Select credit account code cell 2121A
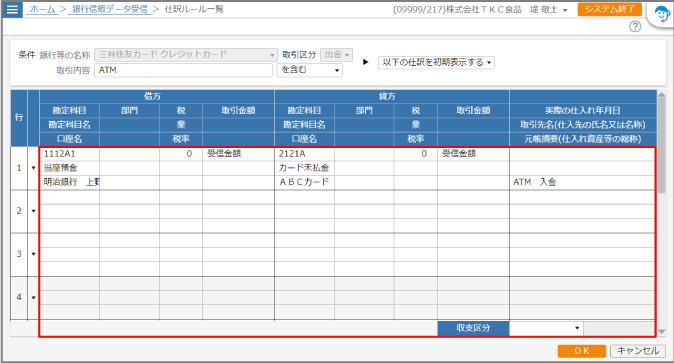Image resolution: width=674 pixels, height=363 pixels. coord(304,154)
